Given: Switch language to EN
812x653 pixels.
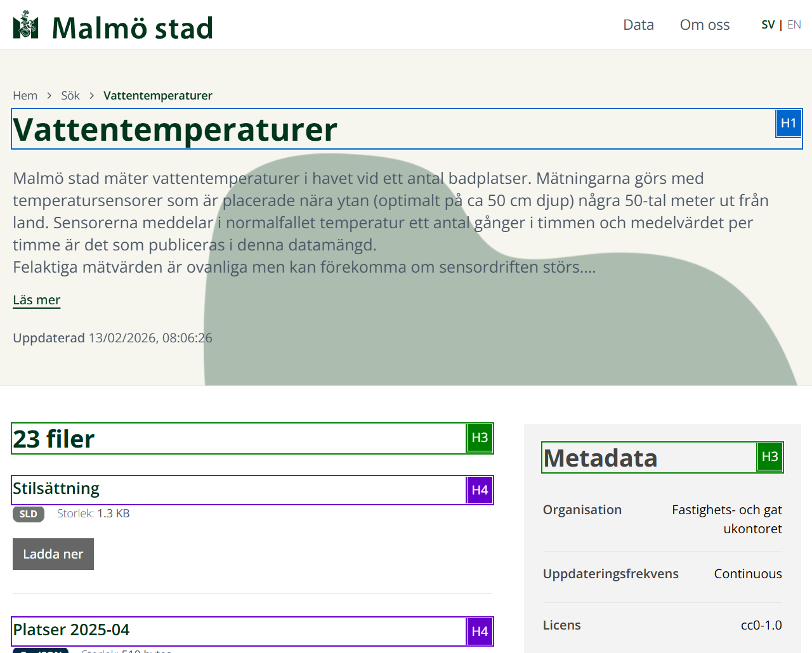Looking at the screenshot, I should coord(794,25).
